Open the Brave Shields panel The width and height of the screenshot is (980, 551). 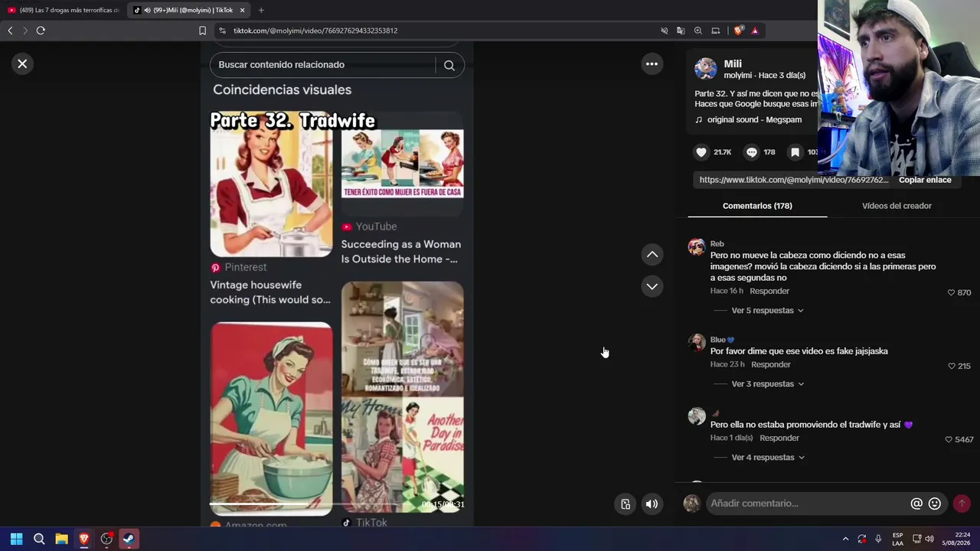pos(738,31)
